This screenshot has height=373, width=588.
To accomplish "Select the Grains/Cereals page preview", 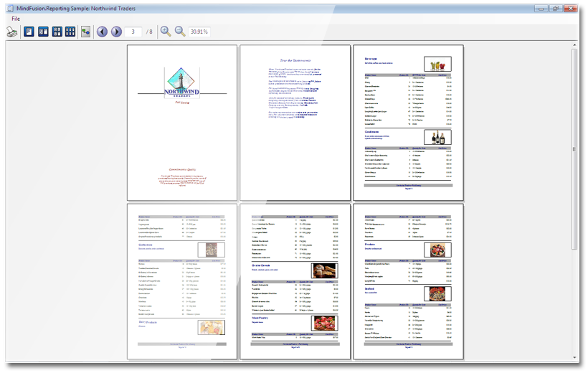I will click(x=295, y=280).
